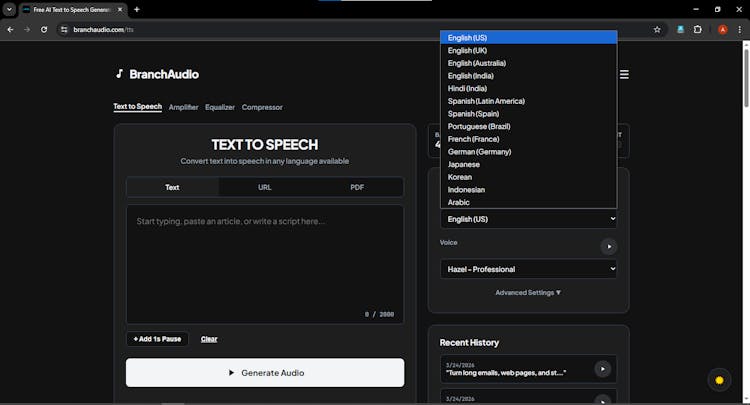The height and width of the screenshot is (405, 750).
Task: Open the hamburger menu icon
Action: pos(624,74)
